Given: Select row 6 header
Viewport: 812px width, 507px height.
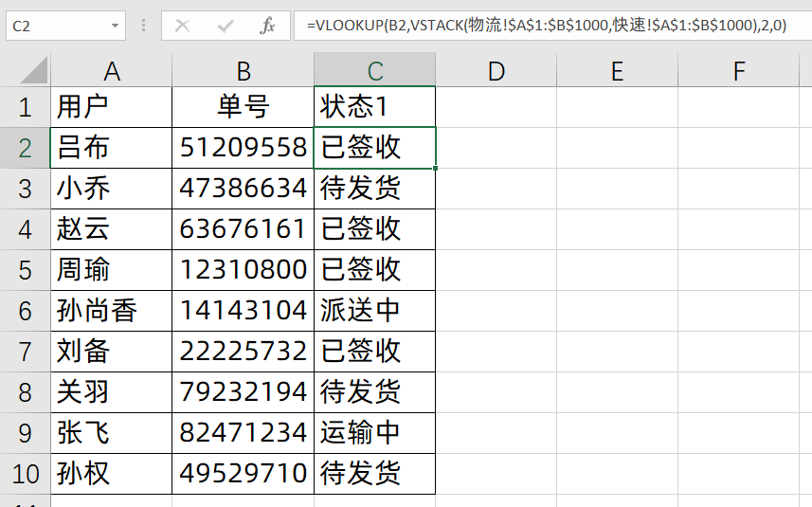Looking at the screenshot, I should point(25,311).
